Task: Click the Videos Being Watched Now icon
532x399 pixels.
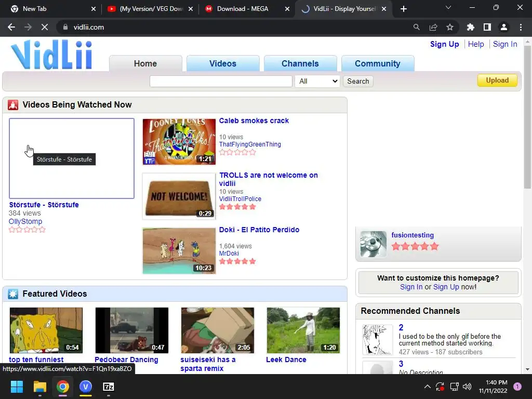Action: point(13,105)
